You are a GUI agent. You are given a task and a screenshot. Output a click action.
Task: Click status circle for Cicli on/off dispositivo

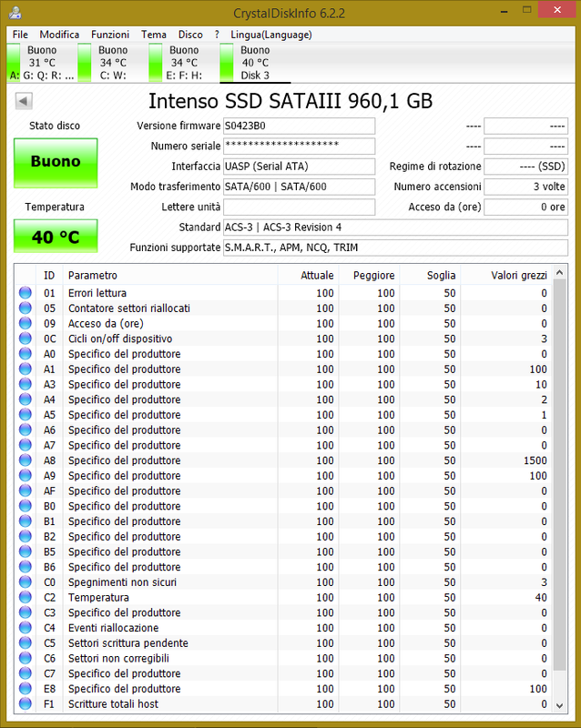pyautogui.click(x=25, y=339)
